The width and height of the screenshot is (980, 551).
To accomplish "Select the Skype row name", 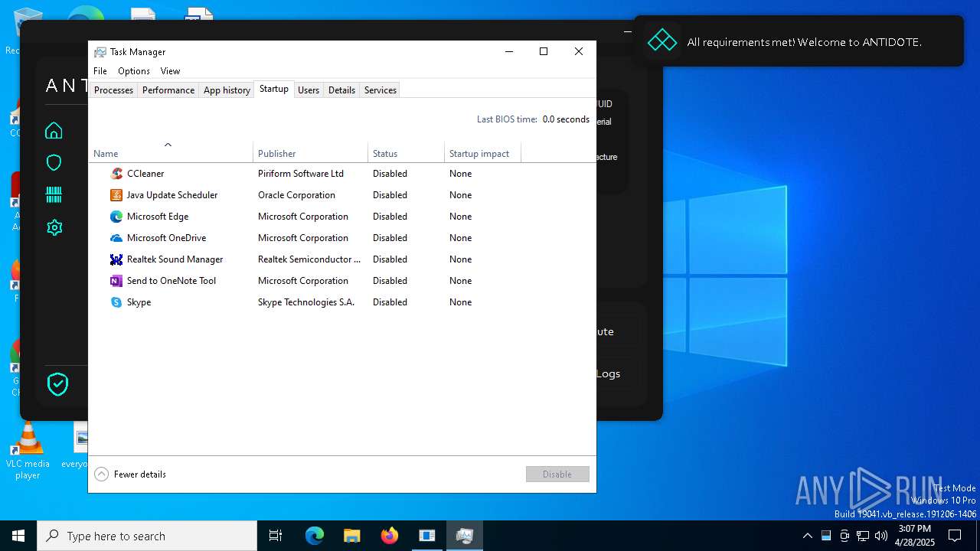I will [139, 302].
